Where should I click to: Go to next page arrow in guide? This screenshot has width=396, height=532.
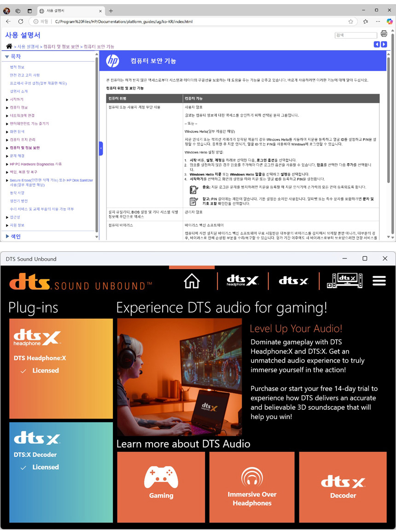pyautogui.click(x=384, y=44)
